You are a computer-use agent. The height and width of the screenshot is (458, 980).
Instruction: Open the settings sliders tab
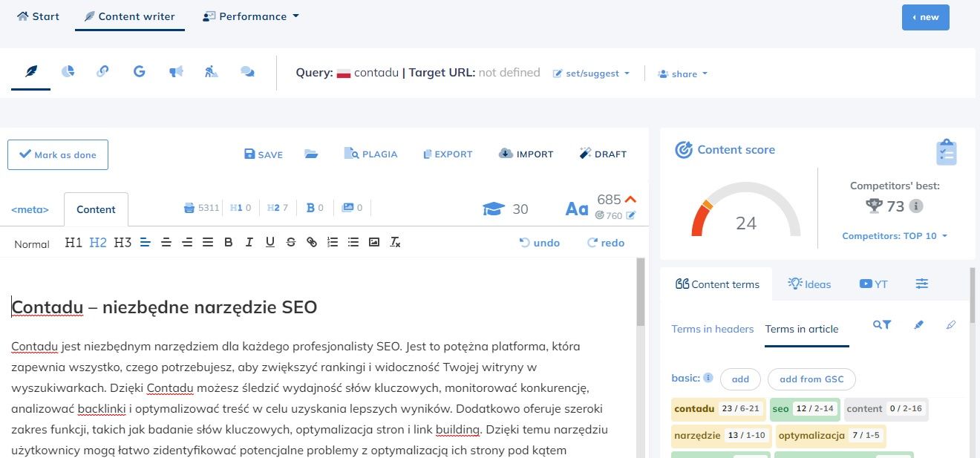pos(922,284)
